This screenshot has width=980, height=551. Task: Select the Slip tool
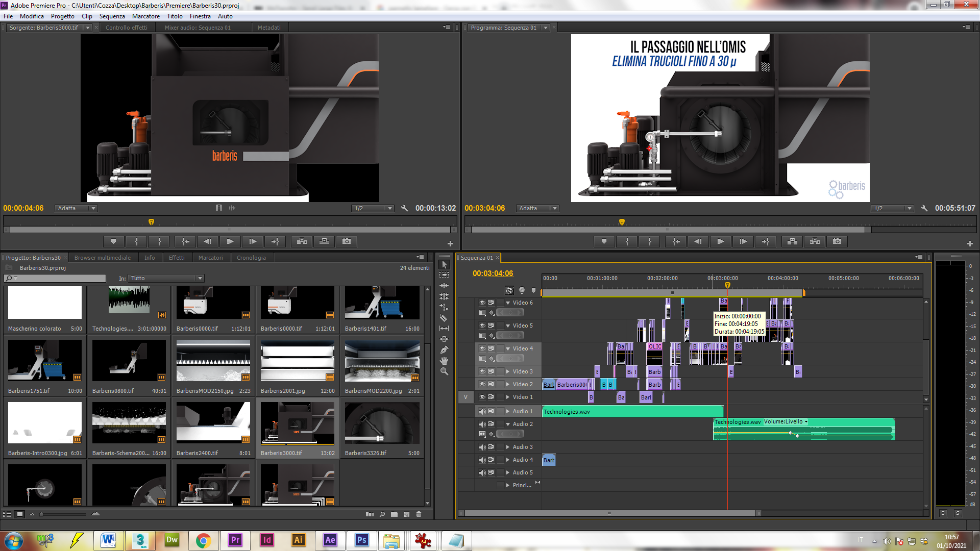point(444,329)
